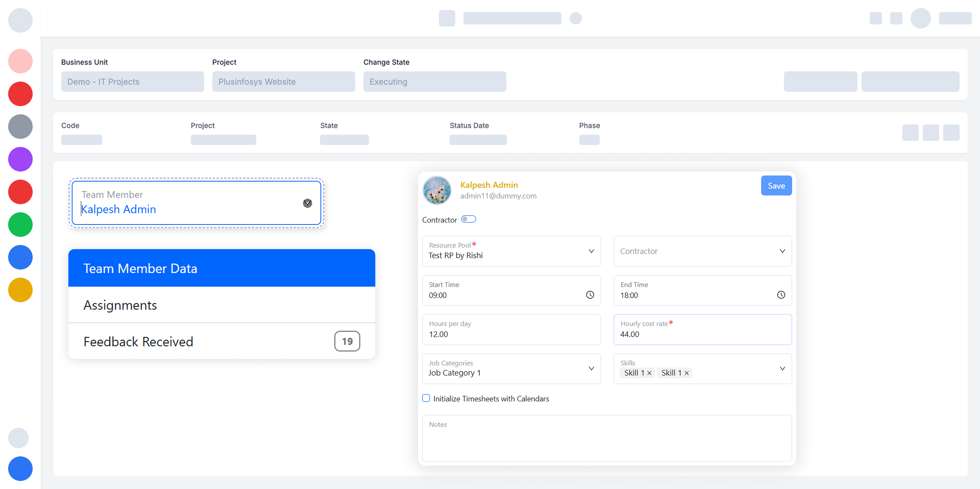
Task: Click the yellow circle in sidebar
Action: tap(20, 290)
